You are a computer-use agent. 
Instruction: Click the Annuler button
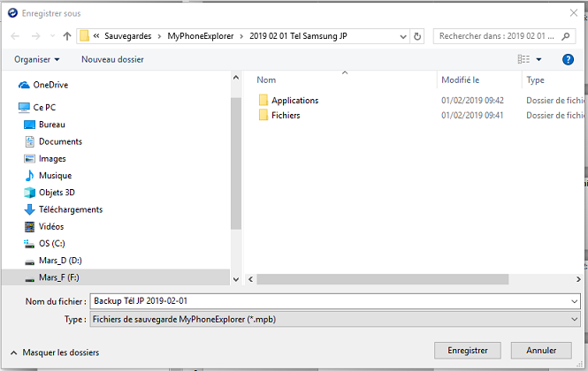point(541,351)
